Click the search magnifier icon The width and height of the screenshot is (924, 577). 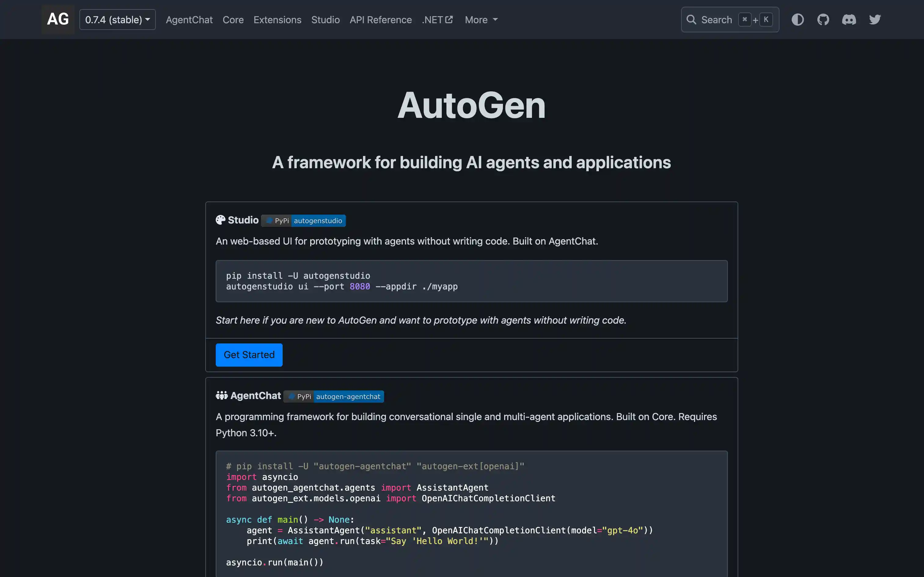[x=691, y=20]
